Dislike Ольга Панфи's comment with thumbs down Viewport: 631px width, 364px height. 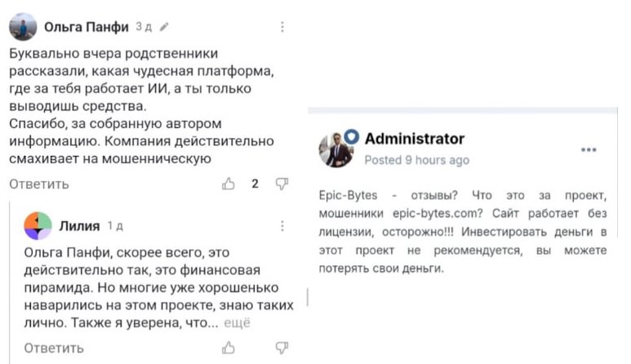click(282, 184)
